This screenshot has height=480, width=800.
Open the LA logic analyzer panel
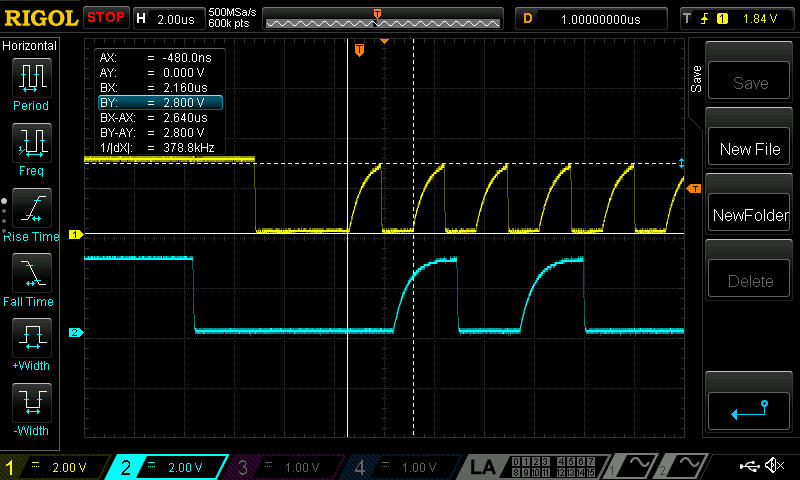533,467
